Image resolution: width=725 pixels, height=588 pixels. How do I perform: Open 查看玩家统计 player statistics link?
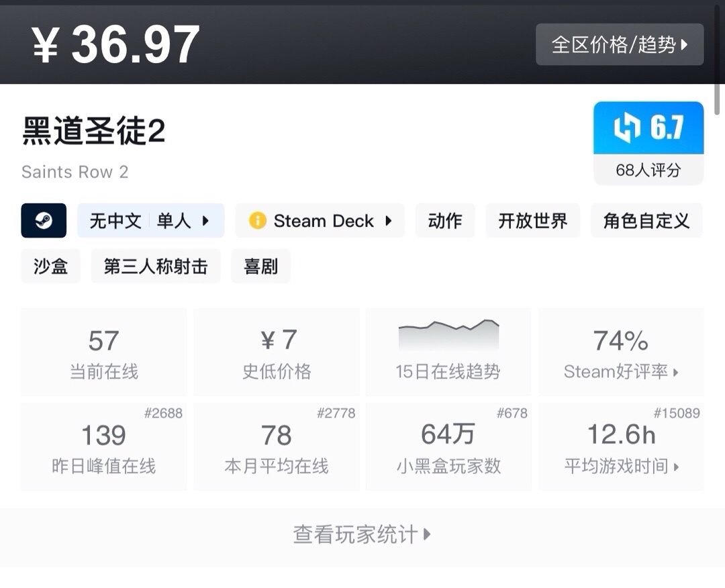coord(362,534)
